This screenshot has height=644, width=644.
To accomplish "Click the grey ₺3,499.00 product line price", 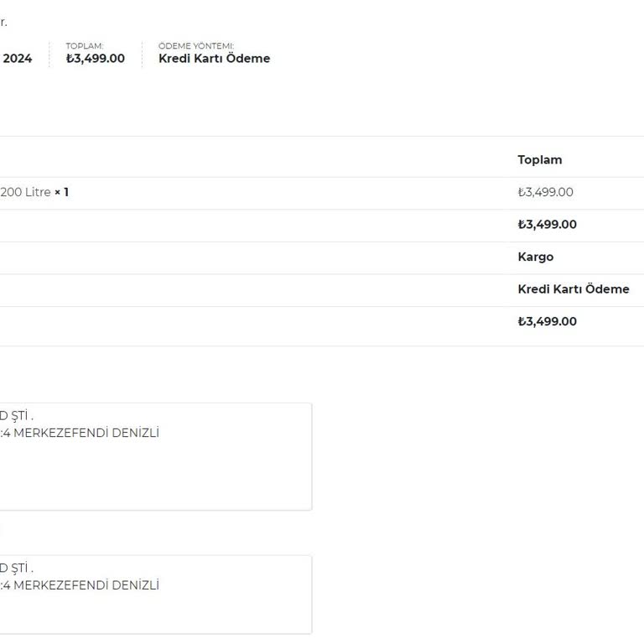I will tap(545, 192).
